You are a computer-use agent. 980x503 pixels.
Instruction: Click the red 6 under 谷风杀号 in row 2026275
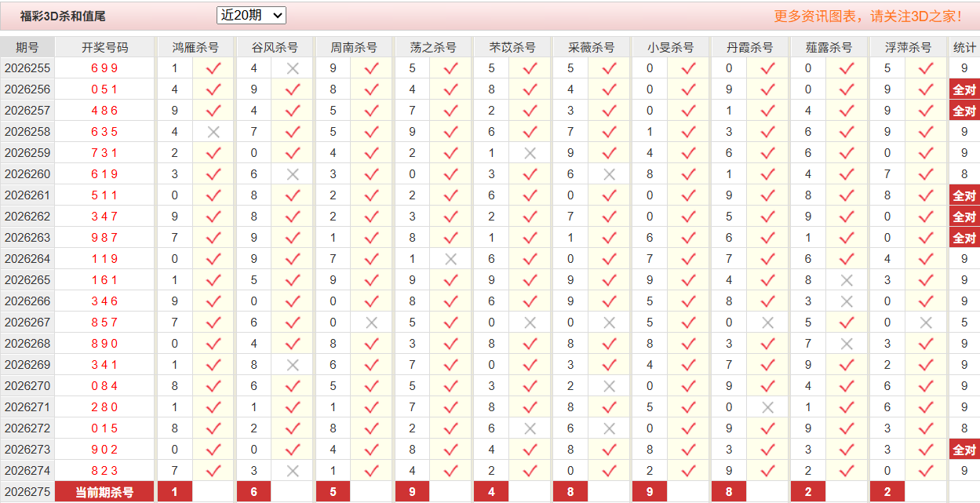point(253,492)
